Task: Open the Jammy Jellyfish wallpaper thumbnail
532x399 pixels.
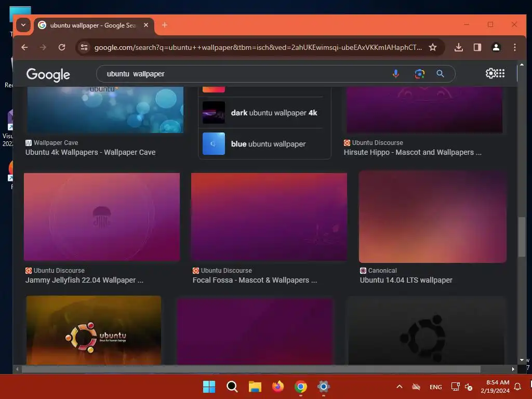Action: coord(102,217)
